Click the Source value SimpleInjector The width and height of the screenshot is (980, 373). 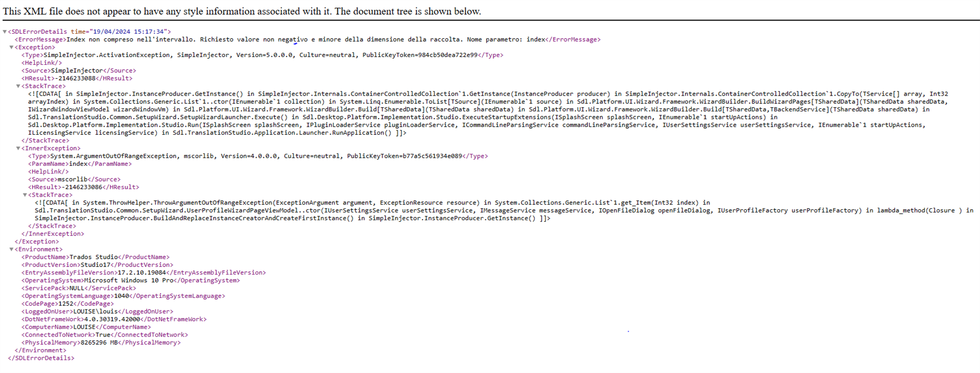77,71
